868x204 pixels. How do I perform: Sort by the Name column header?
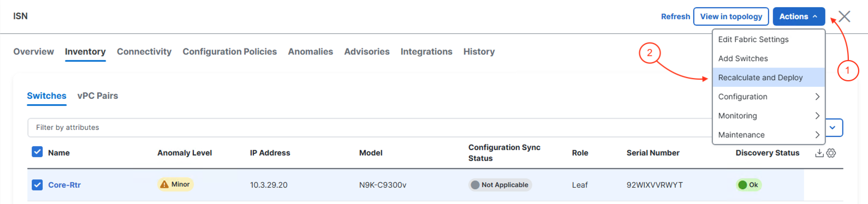coord(59,153)
